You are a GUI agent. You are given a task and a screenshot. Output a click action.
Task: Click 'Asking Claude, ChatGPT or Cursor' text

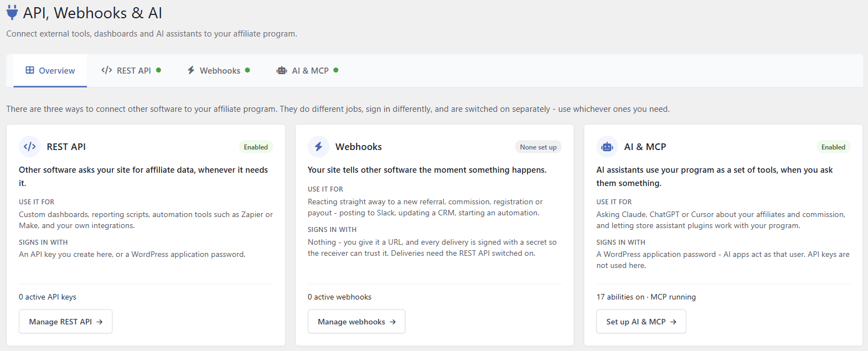pos(721,220)
